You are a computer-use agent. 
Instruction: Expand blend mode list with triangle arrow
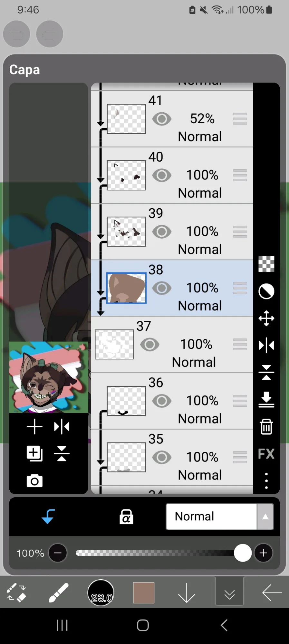pos(265,516)
